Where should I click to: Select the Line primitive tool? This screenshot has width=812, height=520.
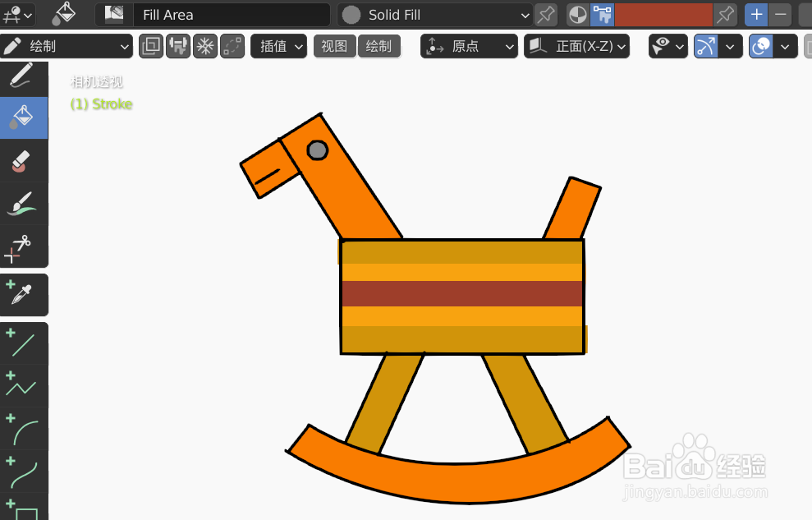click(x=23, y=343)
